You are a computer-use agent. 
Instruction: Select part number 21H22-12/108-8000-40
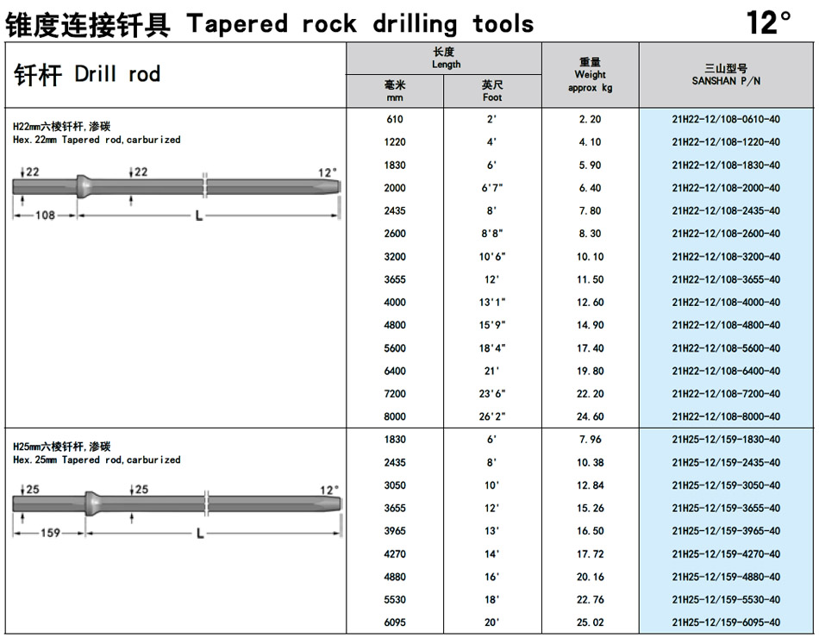[x=725, y=417]
